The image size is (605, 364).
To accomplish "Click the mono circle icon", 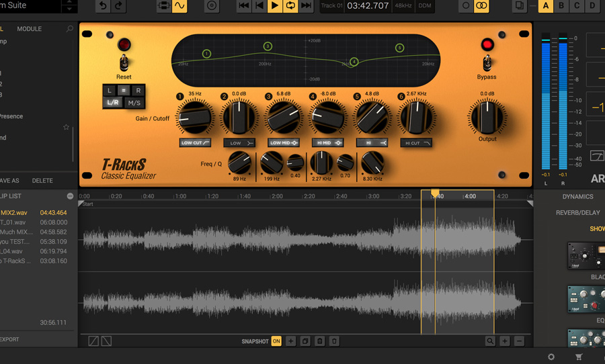I will coord(466,6).
